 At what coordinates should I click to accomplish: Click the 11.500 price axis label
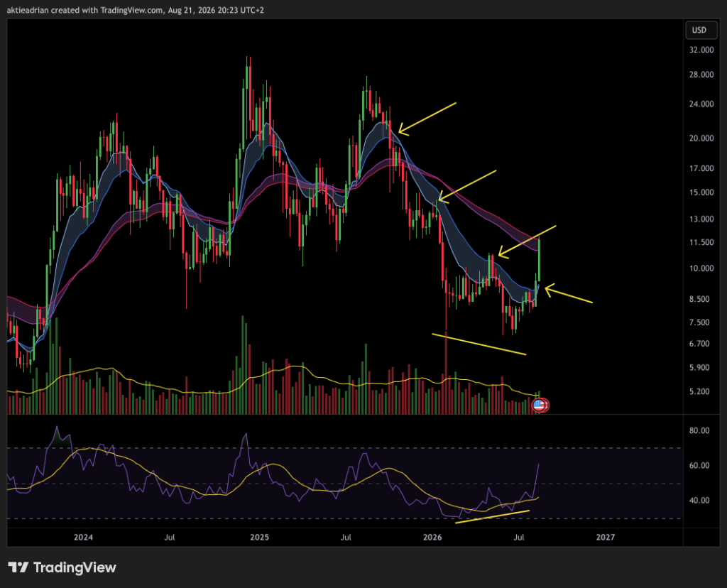(x=701, y=243)
